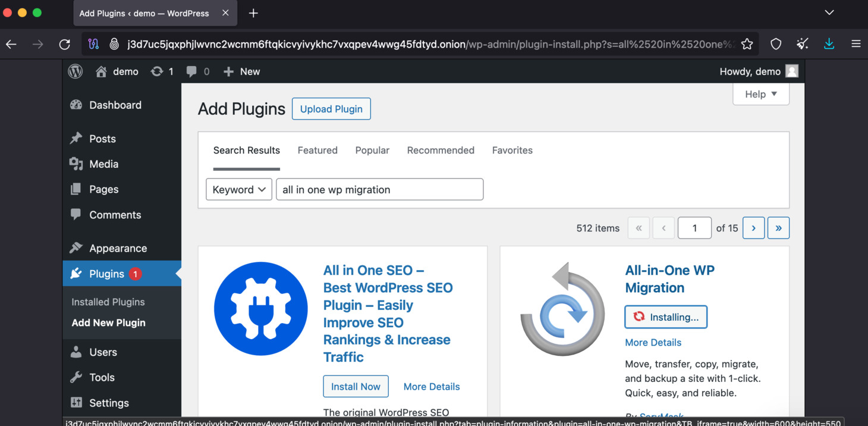This screenshot has width=868, height=426.
Task: Click the red update badge on Plugins
Action: 136,274
